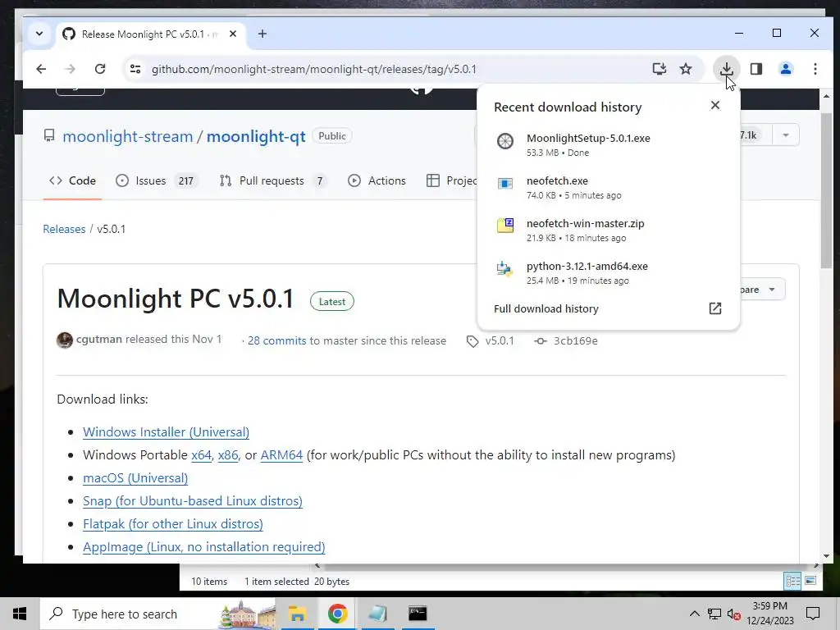Switch to the Actions tab
840x630 pixels.
[x=377, y=181]
